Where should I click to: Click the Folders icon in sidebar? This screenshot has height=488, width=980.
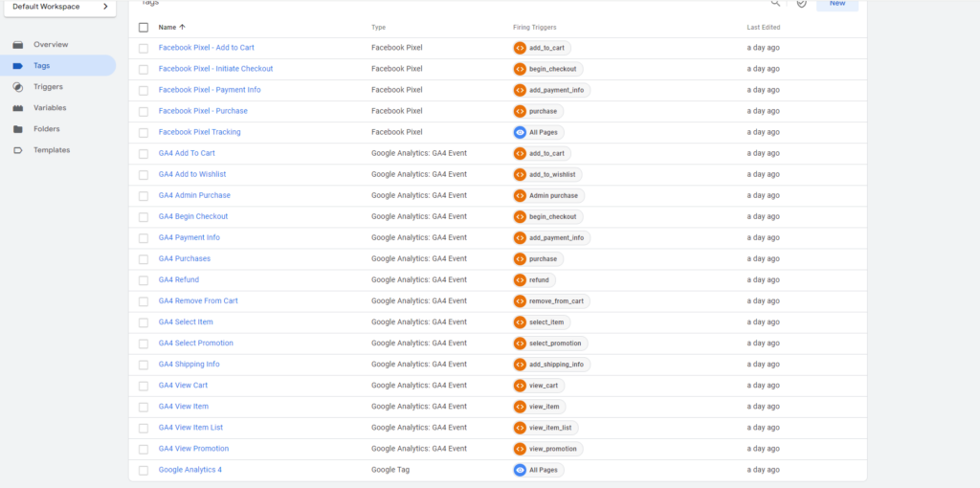click(17, 129)
